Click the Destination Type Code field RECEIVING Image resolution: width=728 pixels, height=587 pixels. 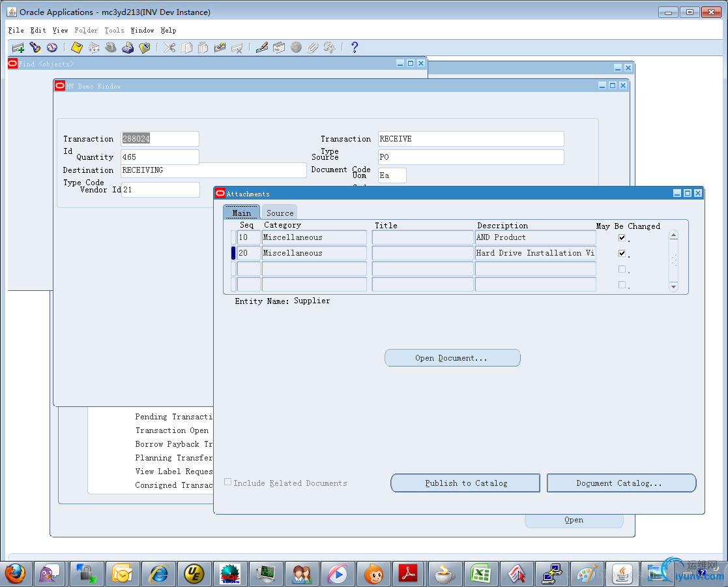pos(214,170)
